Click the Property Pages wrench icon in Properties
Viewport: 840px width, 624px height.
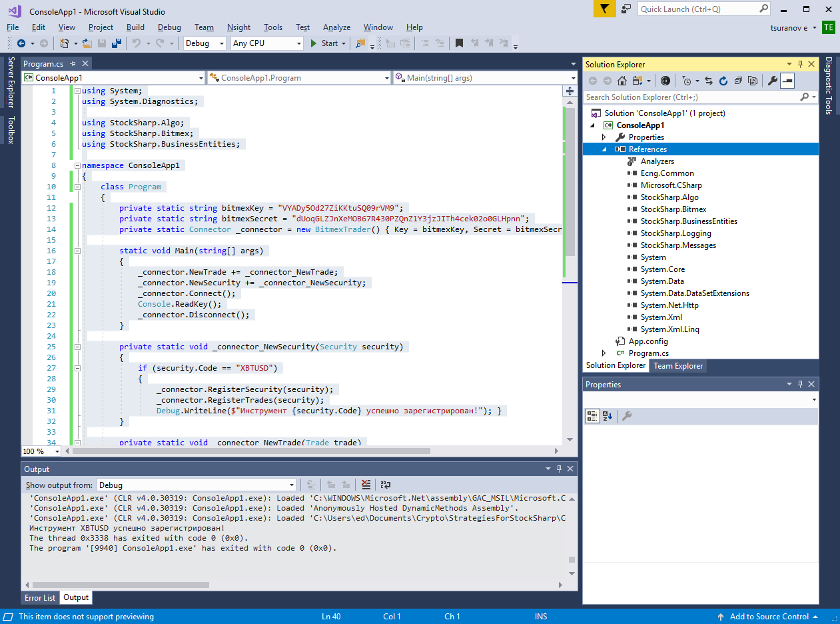(x=627, y=417)
